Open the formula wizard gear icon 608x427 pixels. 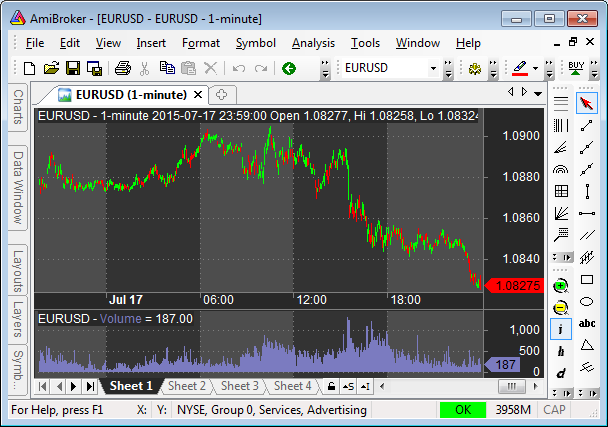click(x=475, y=69)
